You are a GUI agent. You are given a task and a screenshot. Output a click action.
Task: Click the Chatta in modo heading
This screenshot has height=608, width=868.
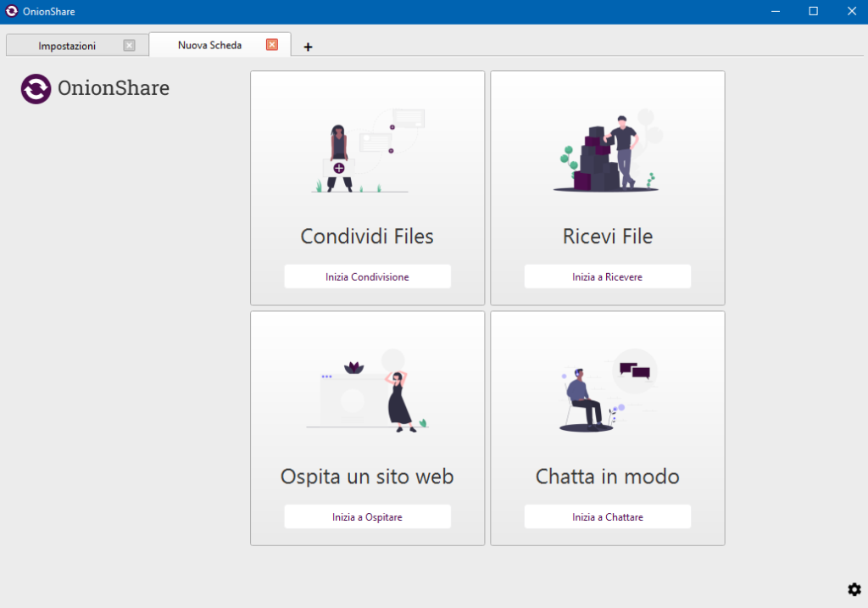point(607,477)
